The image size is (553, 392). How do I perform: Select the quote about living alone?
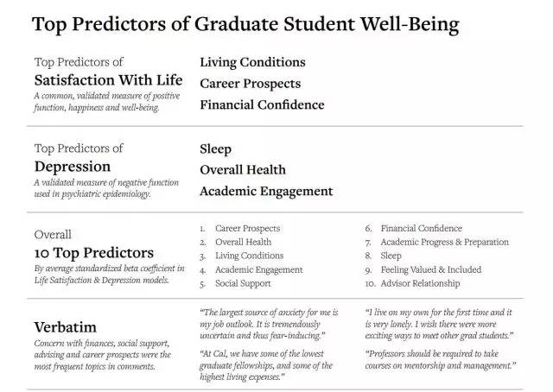[440, 323]
